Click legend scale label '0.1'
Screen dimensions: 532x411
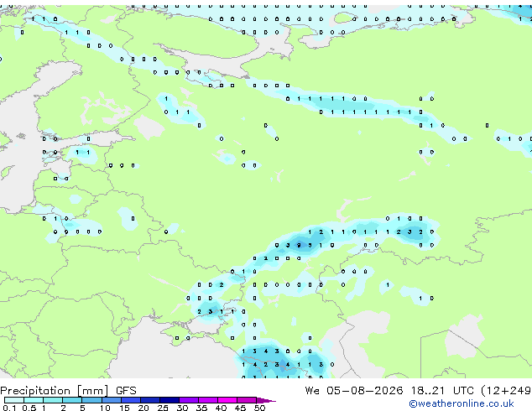(x=9, y=408)
